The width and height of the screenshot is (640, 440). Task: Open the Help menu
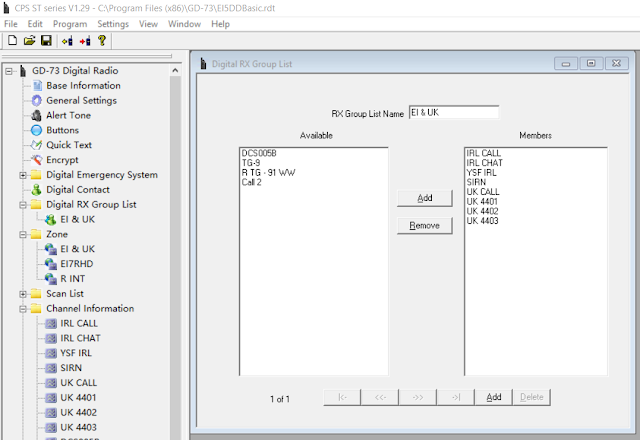[x=220, y=24]
